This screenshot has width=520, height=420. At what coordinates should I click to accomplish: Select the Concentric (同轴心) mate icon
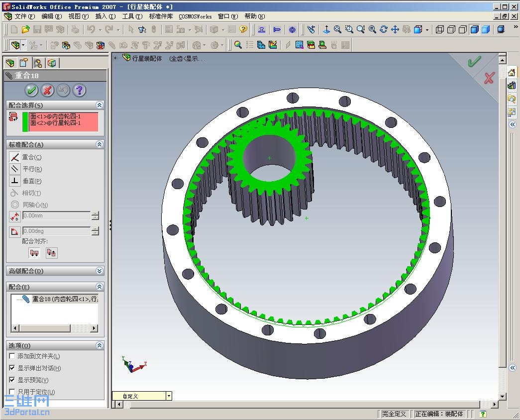click(x=14, y=205)
